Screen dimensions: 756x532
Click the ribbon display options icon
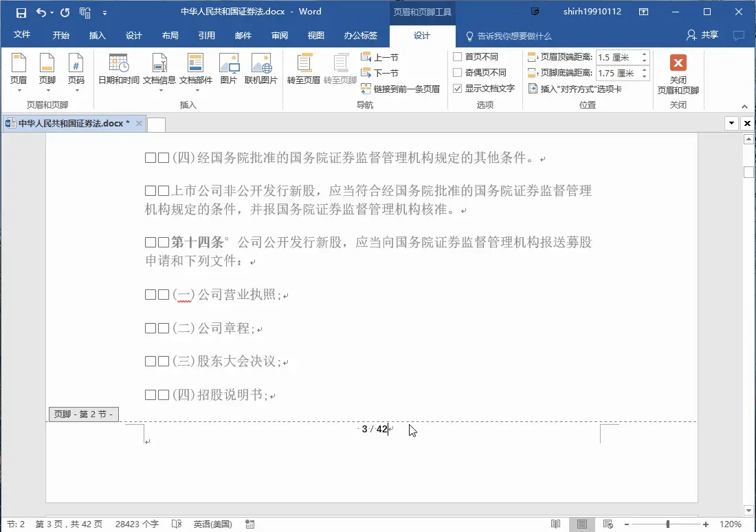(644, 12)
